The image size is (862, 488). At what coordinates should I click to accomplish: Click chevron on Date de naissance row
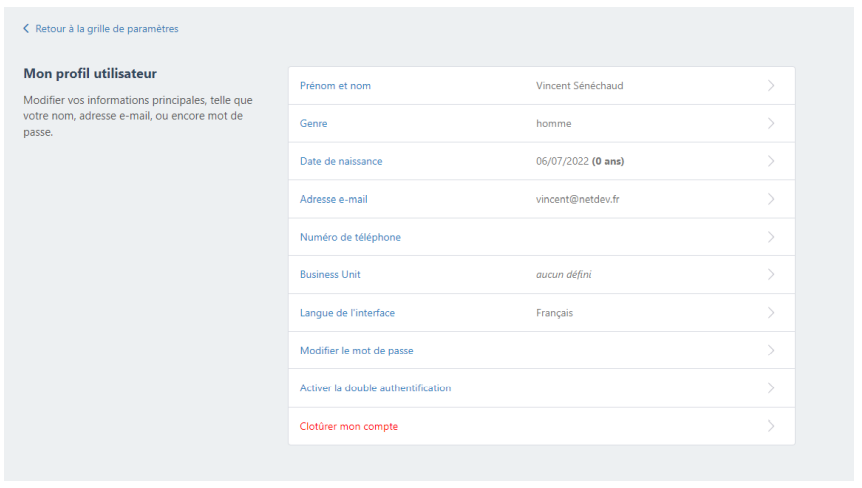771,161
